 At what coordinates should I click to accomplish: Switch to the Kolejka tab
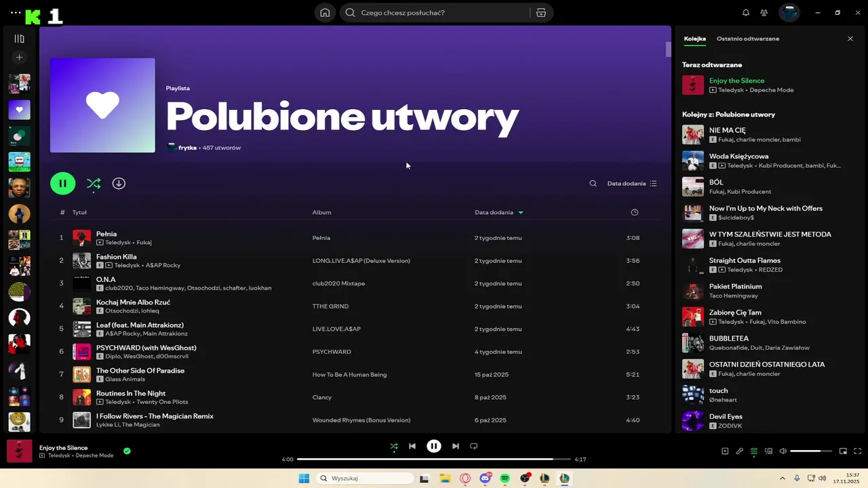tap(694, 39)
